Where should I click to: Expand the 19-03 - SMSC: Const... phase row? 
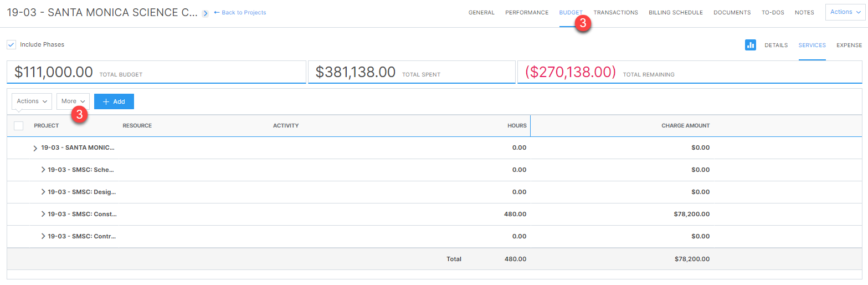(x=43, y=214)
